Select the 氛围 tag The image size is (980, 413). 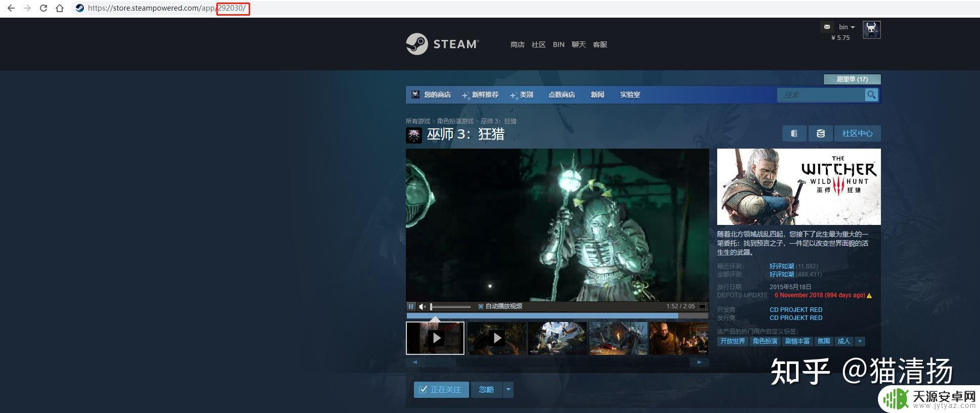pos(824,341)
